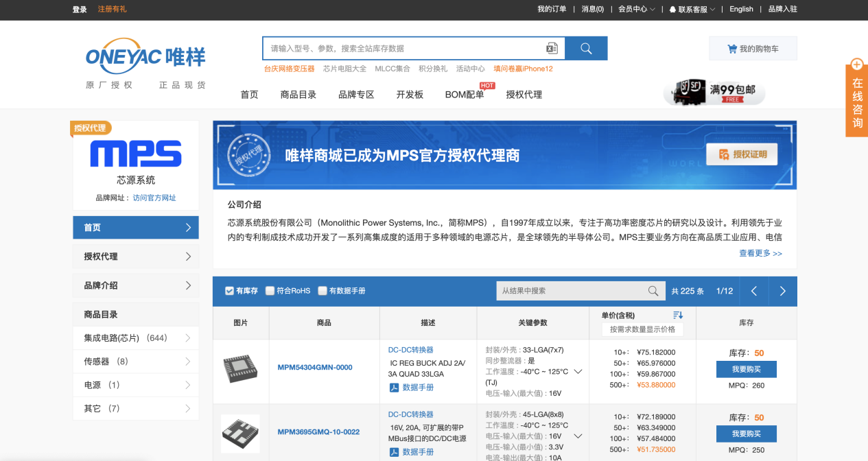Image resolution: width=868 pixels, height=461 pixels.
Task: Go to next results page arrow
Action: [x=783, y=291]
